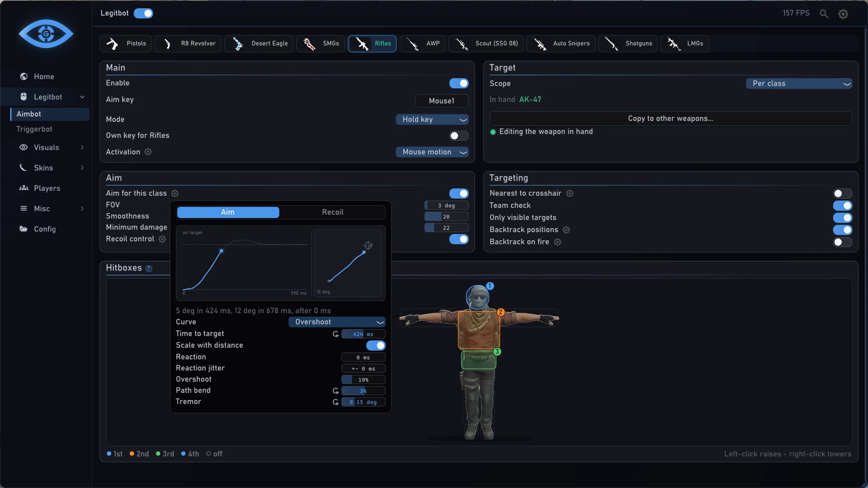Reset the Path bend value
Image resolution: width=868 pixels, height=488 pixels.
click(336, 391)
